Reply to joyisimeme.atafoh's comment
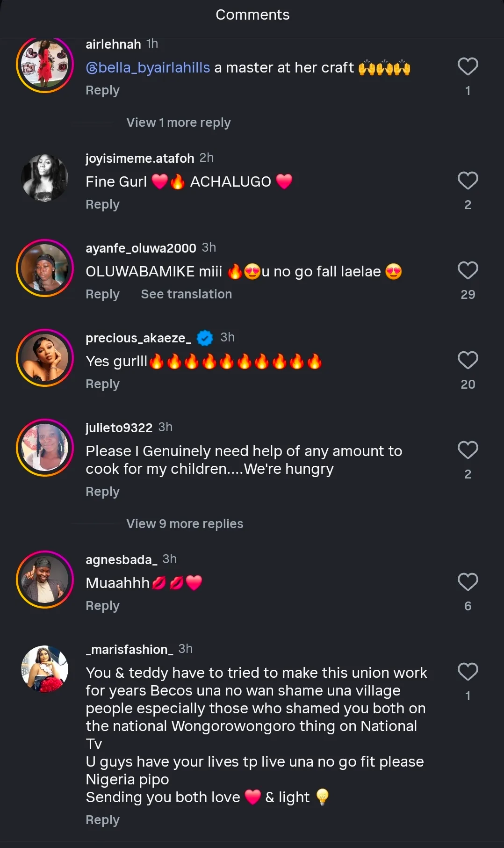Screen dimensions: 504x848 [102, 204]
